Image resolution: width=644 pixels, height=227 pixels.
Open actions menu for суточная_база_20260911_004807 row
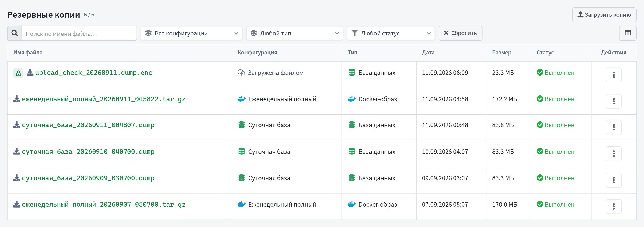[x=613, y=127]
